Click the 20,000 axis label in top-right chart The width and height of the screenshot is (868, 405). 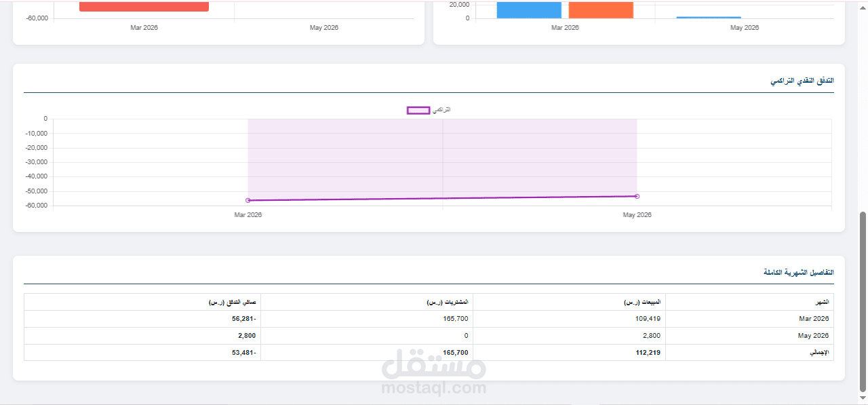[459, 4]
